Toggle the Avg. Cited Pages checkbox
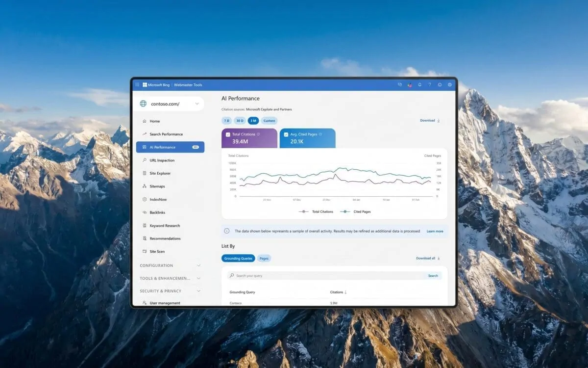 286,134
